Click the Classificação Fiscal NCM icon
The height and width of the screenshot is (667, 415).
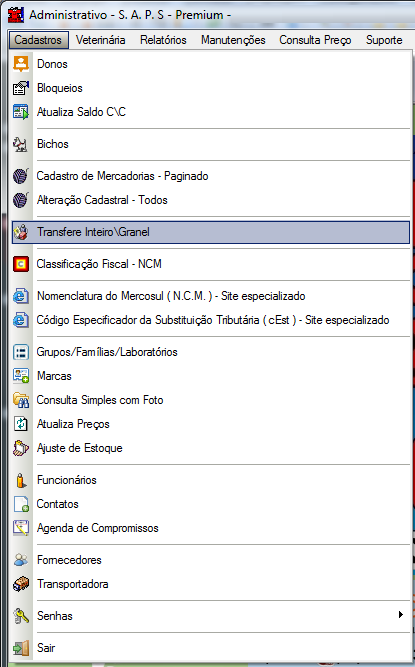(21, 264)
